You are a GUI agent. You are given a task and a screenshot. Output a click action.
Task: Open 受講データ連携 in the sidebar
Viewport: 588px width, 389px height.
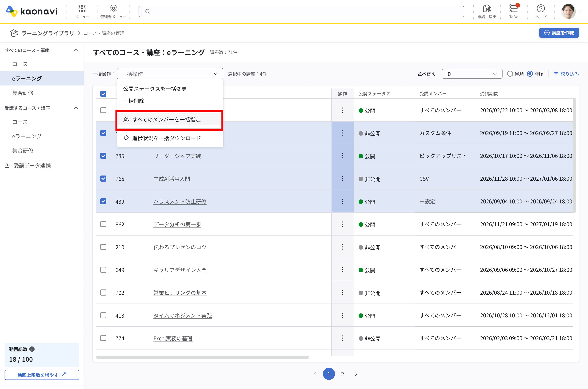(28, 165)
